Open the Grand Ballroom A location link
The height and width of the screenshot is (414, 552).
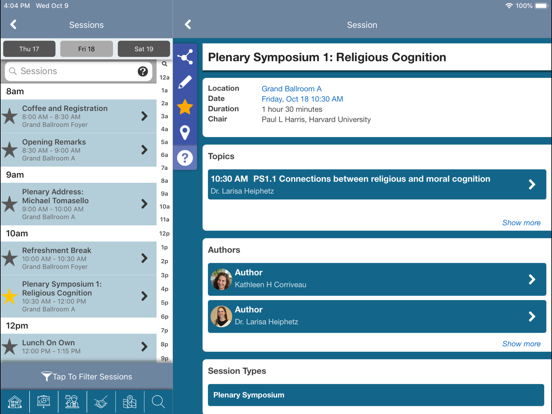coord(291,89)
